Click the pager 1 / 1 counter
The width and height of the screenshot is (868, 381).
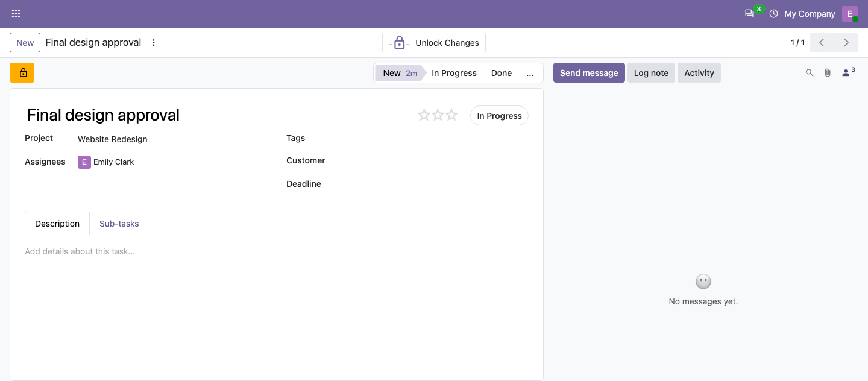coord(797,43)
